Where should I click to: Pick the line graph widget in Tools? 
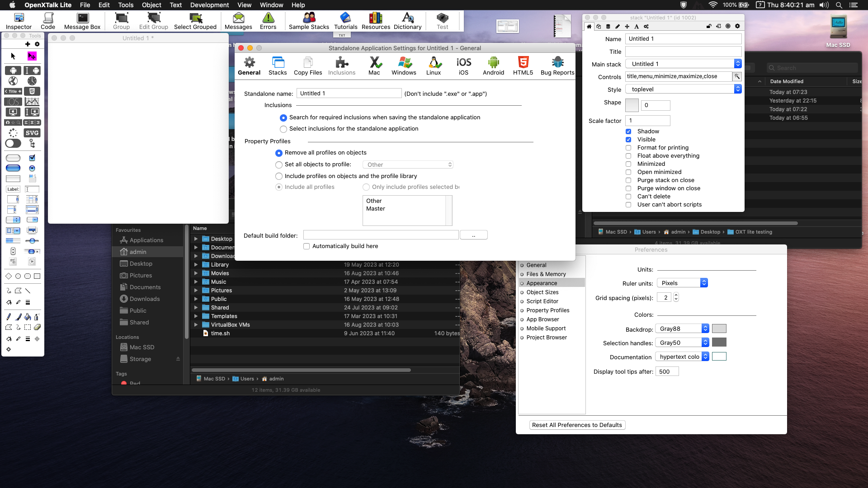pyautogui.click(x=32, y=102)
